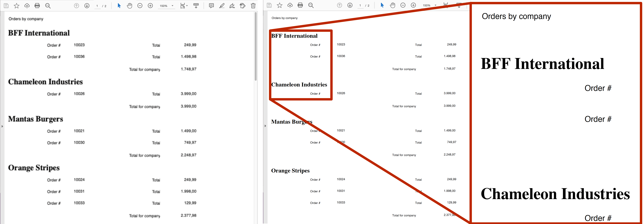Click the star bookmark icon in right window
644x224 pixels.
coord(280,5)
